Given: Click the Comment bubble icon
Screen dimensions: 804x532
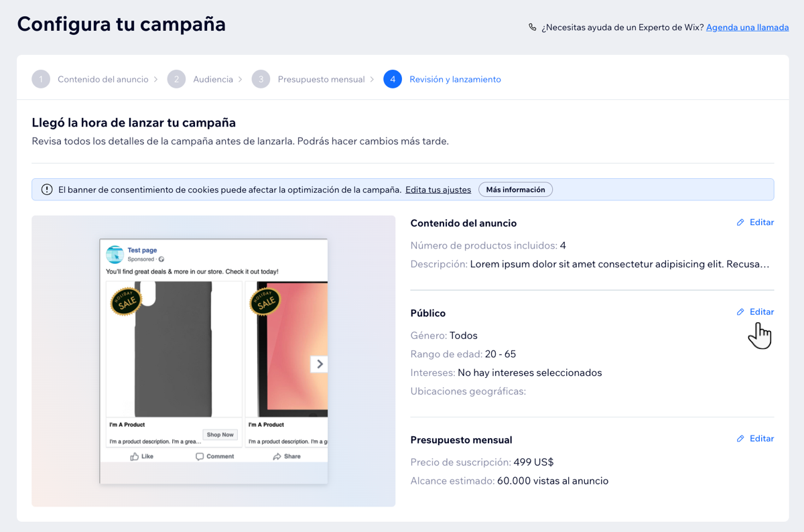Looking at the screenshot, I should (x=199, y=456).
